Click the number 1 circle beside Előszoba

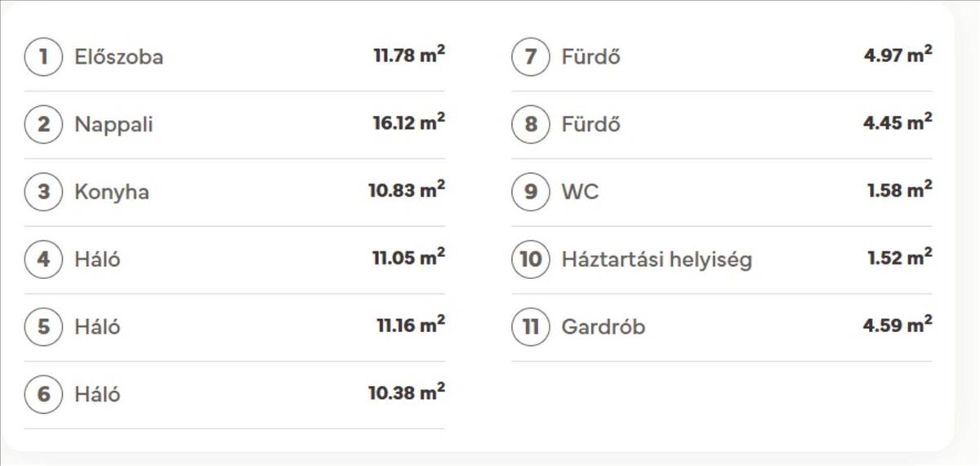(x=43, y=57)
